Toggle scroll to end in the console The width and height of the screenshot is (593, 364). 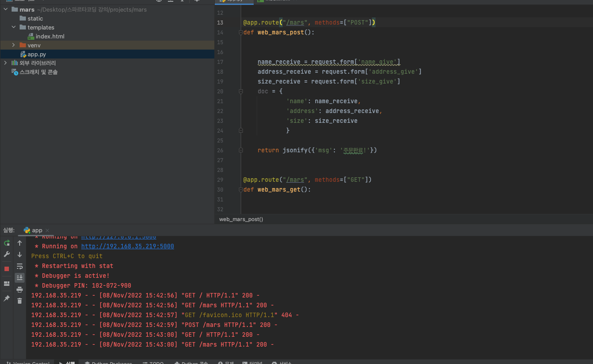pyautogui.click(x=20, y=277)
